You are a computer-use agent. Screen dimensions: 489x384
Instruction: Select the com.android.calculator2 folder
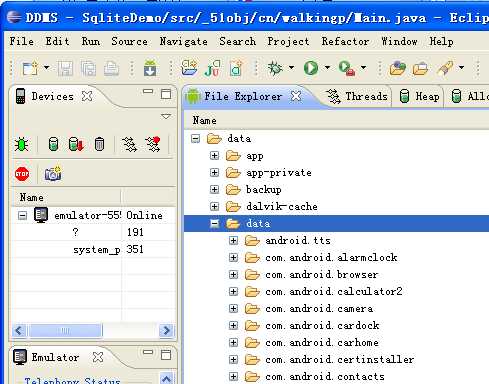pyautogui.click(x=334, y=292)
